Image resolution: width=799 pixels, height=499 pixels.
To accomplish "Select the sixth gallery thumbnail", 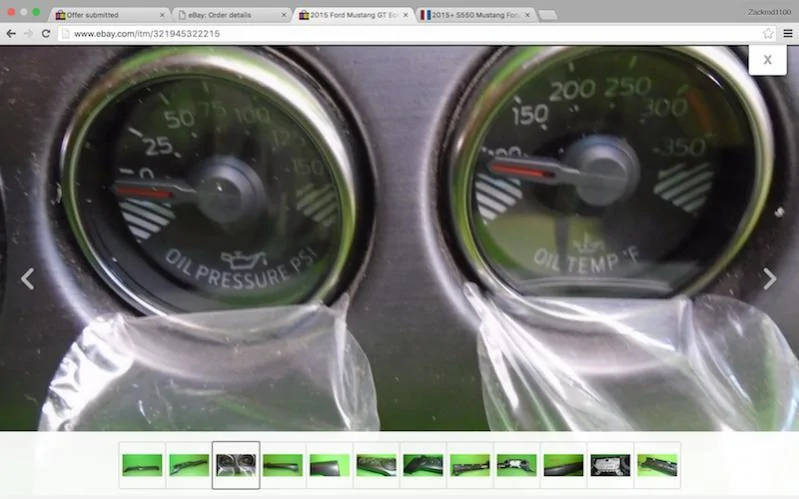I will pos(377,465).
